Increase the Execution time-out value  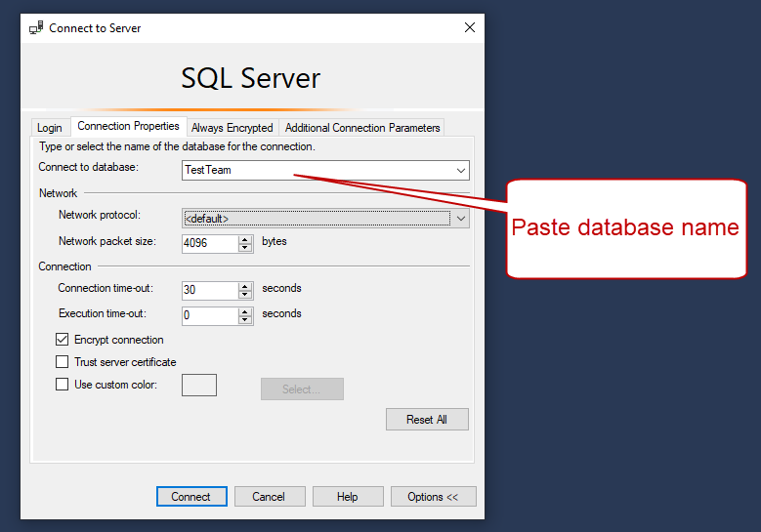tap(245, 311)
